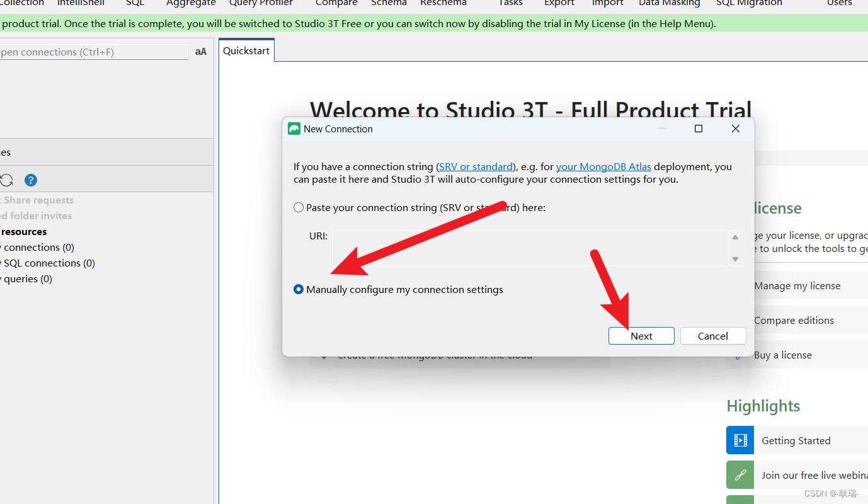The height and width of the screenshot is (504, 868).
Task: Click the green product trial banner text
Action: coord(358,24)
